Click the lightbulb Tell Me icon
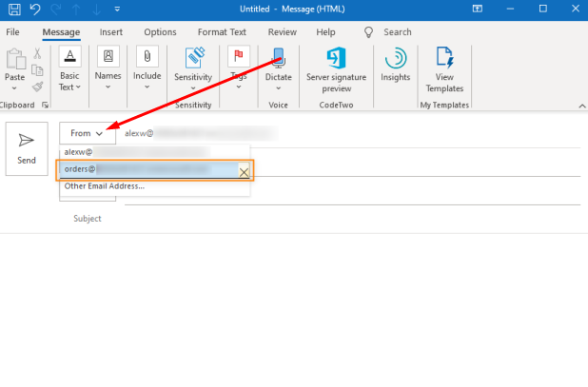 click(368, 32)
